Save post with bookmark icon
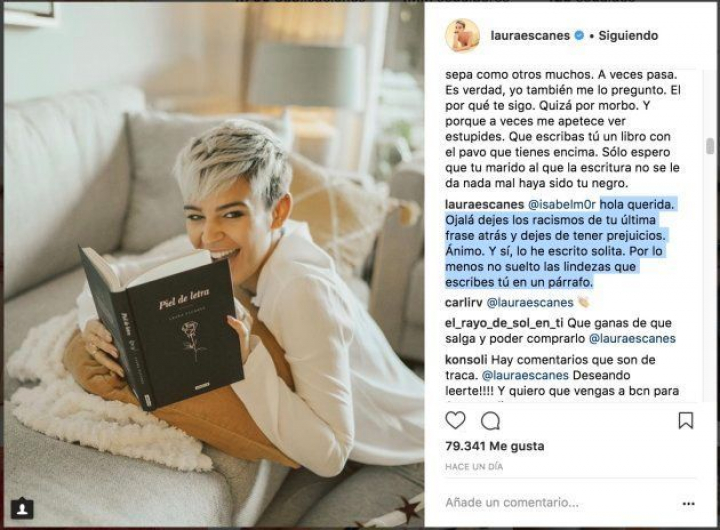Screen dimensions: 720x530 (686, 420)
